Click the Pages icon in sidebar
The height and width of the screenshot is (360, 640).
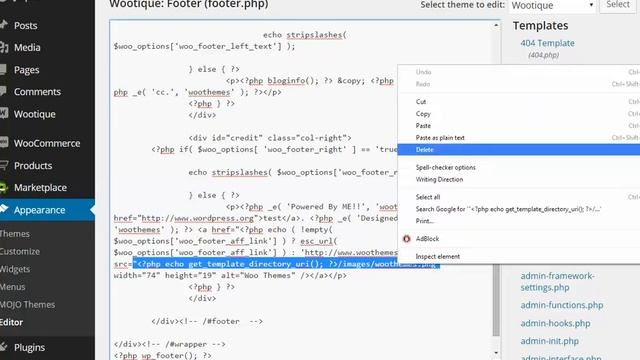[x=4, y=70]
